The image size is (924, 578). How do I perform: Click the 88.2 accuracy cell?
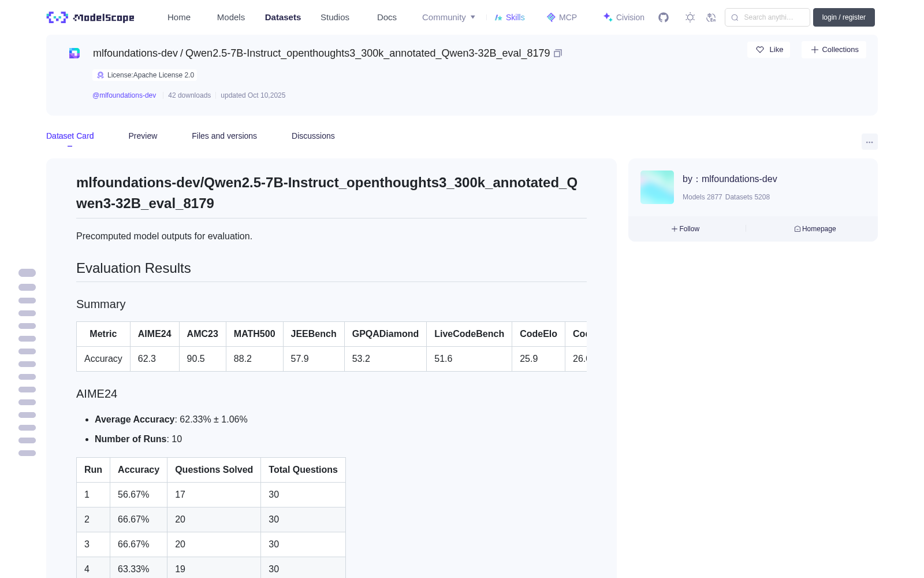pyautogui.click(x=255, y=359)
